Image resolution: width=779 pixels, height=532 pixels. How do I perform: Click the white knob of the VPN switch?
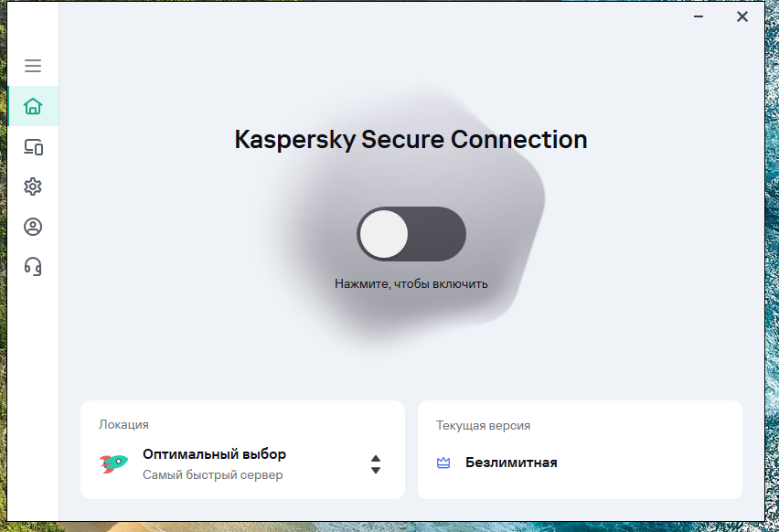(383, 234)
